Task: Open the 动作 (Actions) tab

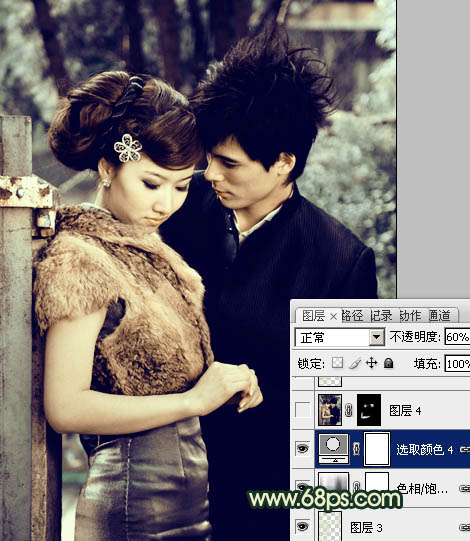Action: click(410, 316)
